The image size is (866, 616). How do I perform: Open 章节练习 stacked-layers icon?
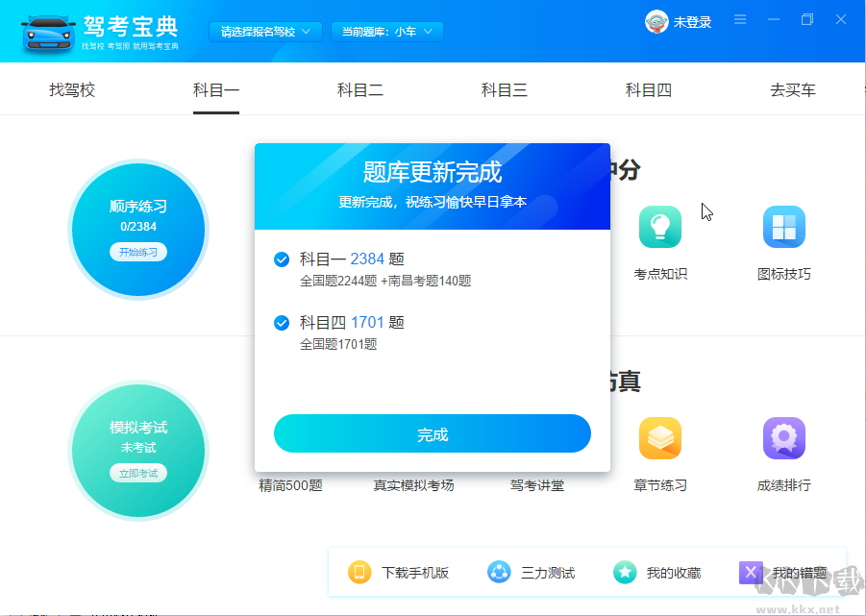coord(660,437)
